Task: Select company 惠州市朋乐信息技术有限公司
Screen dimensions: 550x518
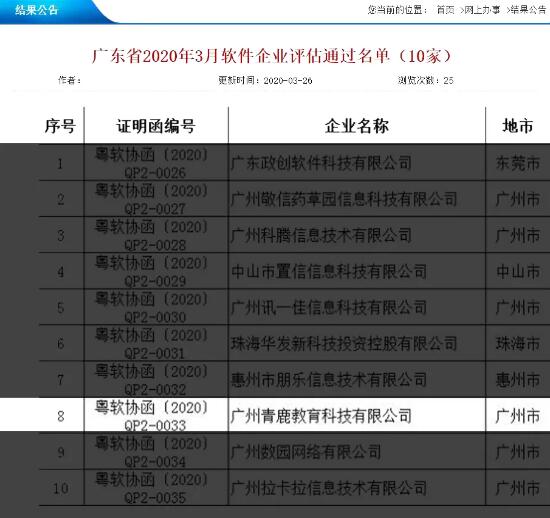Action: 329,380
